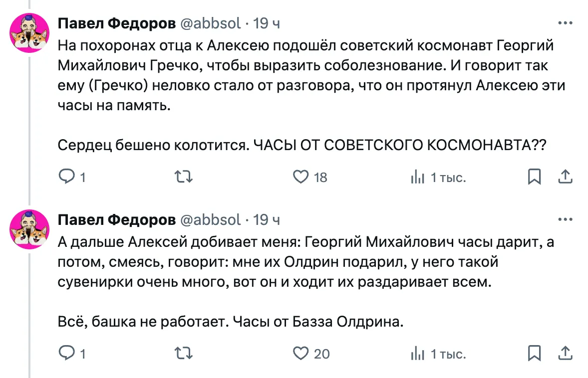View analytics of the first tweet
This screenshot has height=378, width=588.
pos(417,177)
